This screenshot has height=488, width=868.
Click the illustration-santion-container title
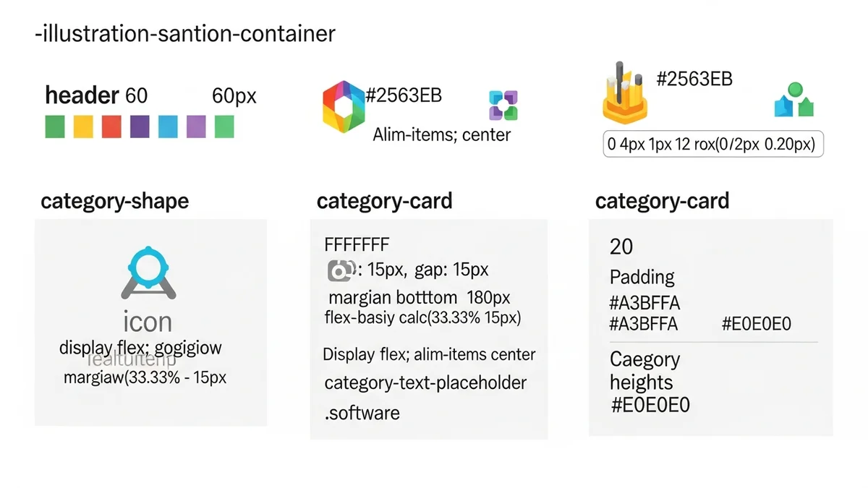(x=184, y=34)
